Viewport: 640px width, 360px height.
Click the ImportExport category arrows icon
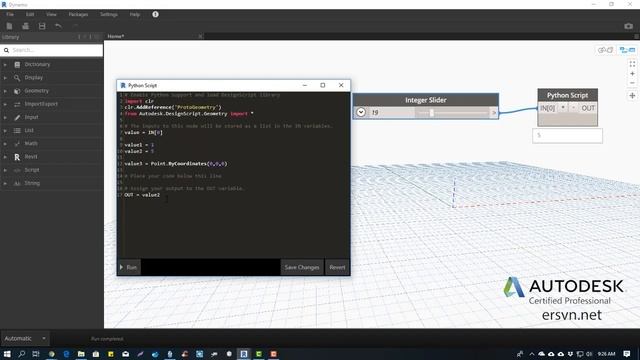tap(17, 104)
